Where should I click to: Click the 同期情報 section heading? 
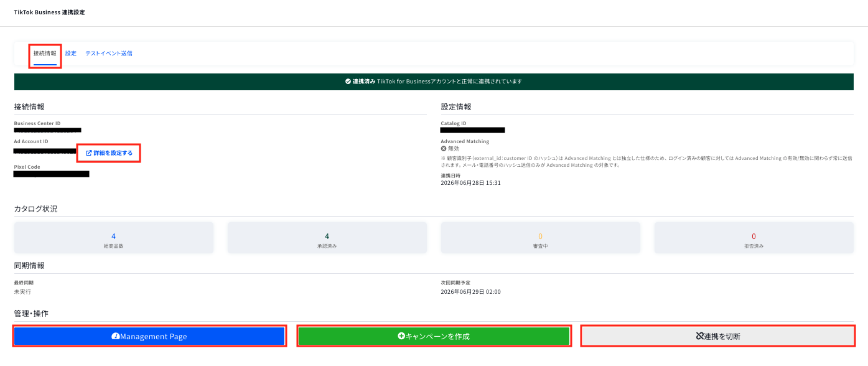(x=29, y=265)
